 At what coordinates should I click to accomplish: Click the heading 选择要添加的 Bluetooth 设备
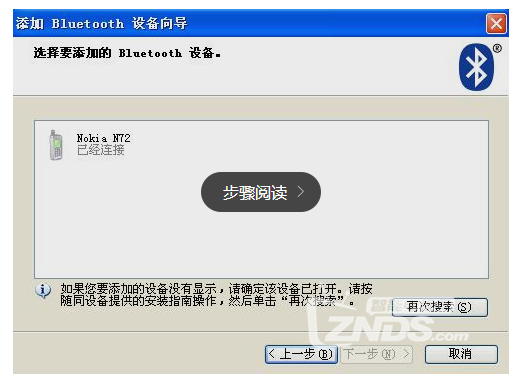(x=127, y=53)
